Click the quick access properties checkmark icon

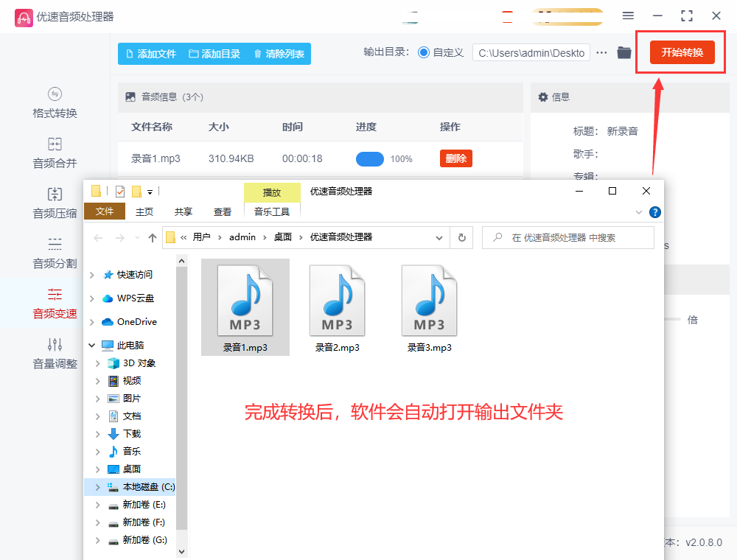[x=120, y=191]
